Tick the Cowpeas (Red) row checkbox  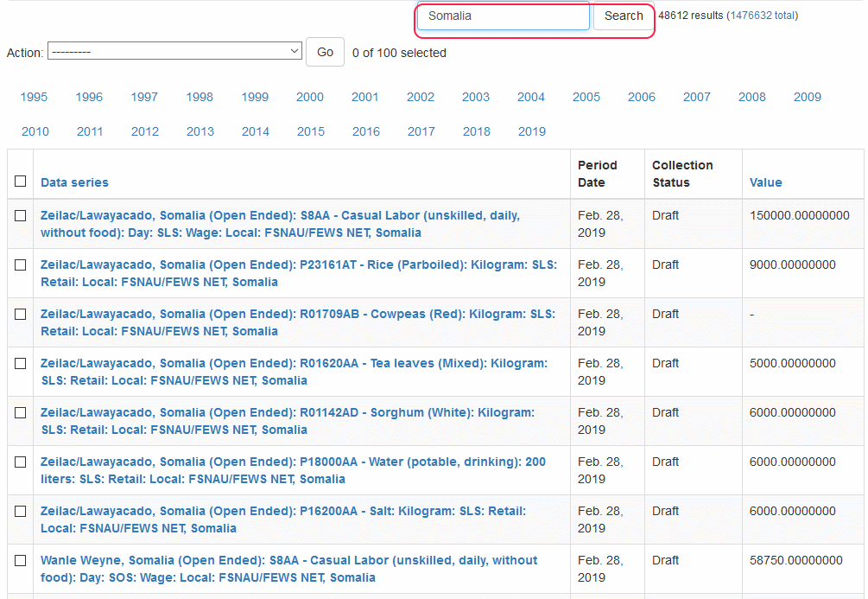click(21, 315)
